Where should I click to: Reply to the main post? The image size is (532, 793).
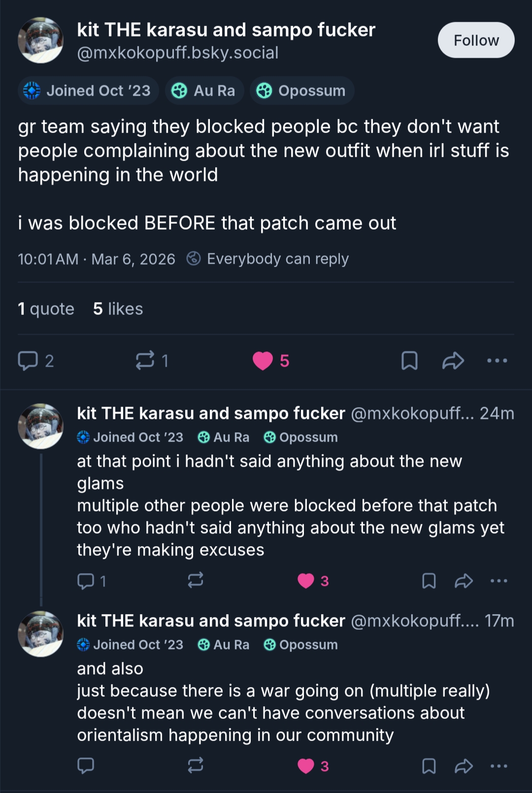click(28, 361)
